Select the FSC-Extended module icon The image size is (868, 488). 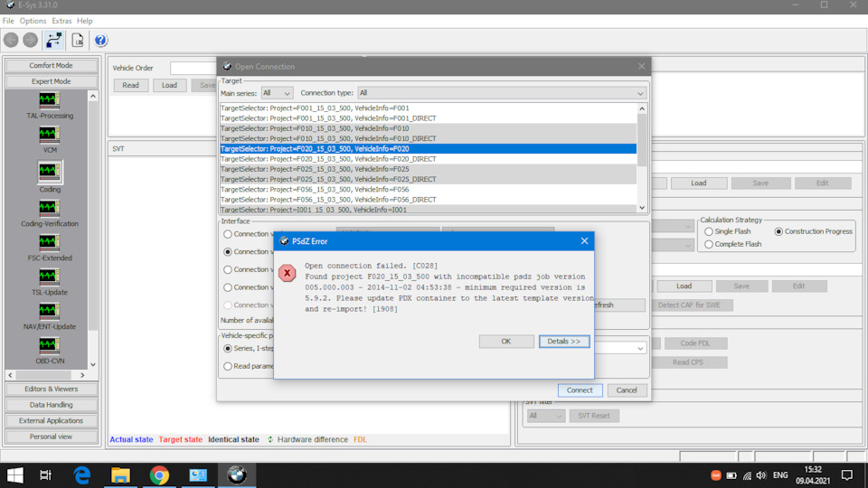point(49,243)
